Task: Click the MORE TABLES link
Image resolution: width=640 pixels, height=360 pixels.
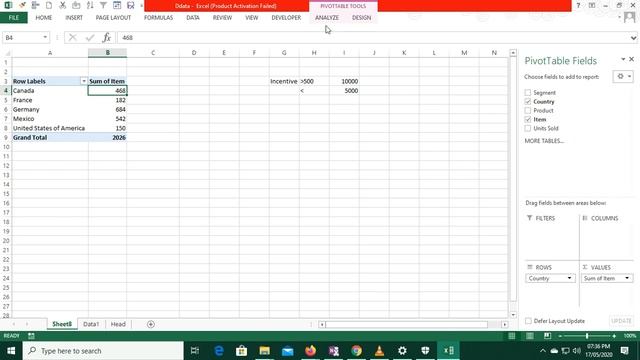Action: (544, 141)
